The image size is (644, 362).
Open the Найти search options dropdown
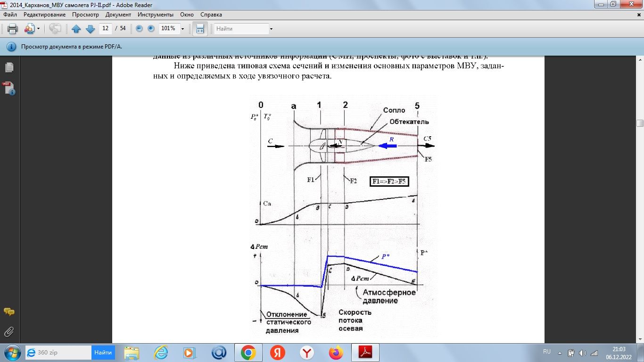click(x=271, y=29)
